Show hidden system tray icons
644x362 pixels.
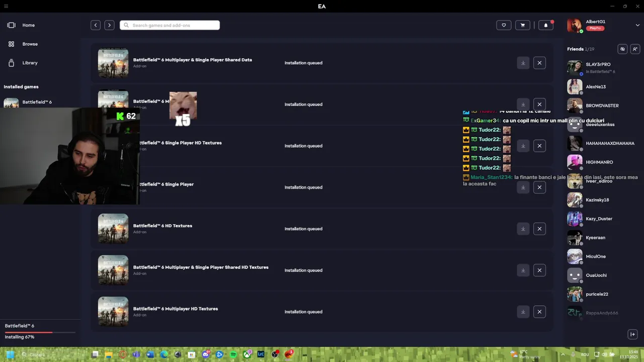[562, 354]
